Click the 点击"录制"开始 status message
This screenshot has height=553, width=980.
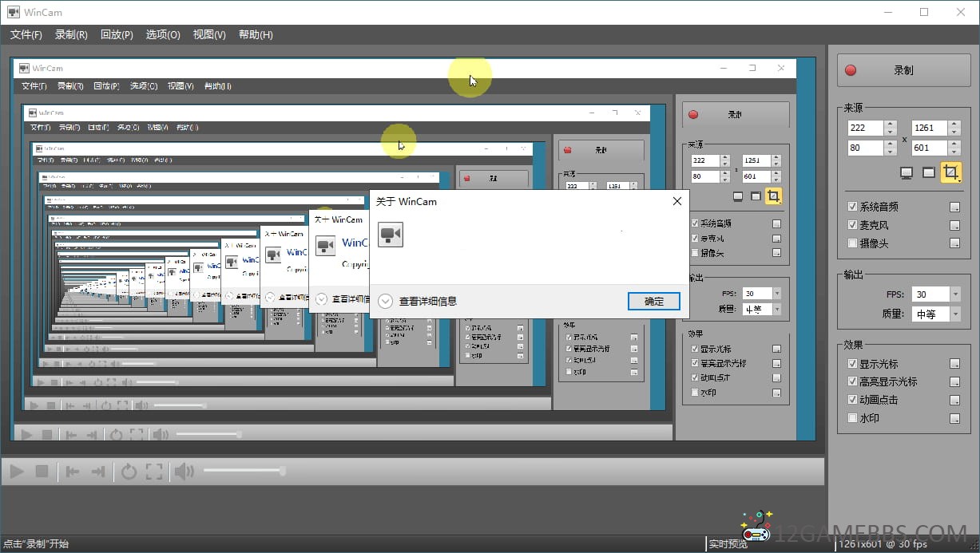point(36,544)
